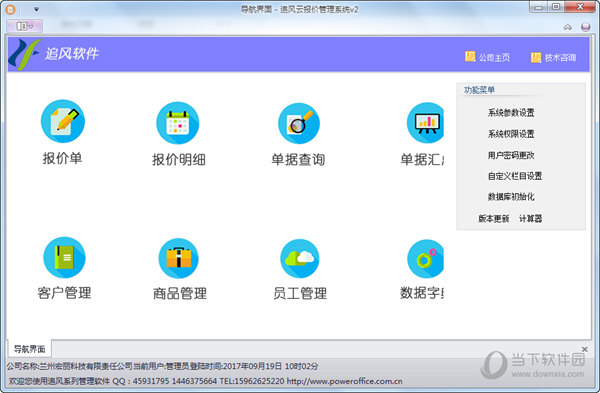600x393 pixels.
Task: Open the 员工管理 cloud icon
Action: pos(300,258)
